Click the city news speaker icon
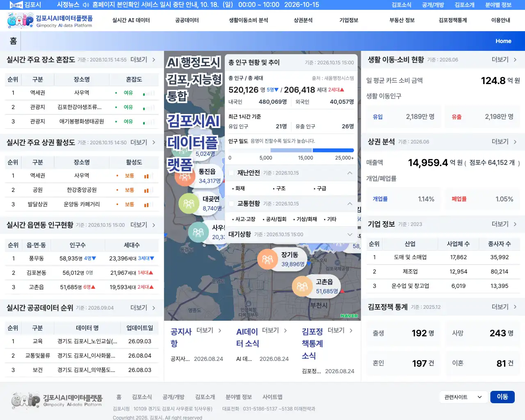 click(86, 5)
